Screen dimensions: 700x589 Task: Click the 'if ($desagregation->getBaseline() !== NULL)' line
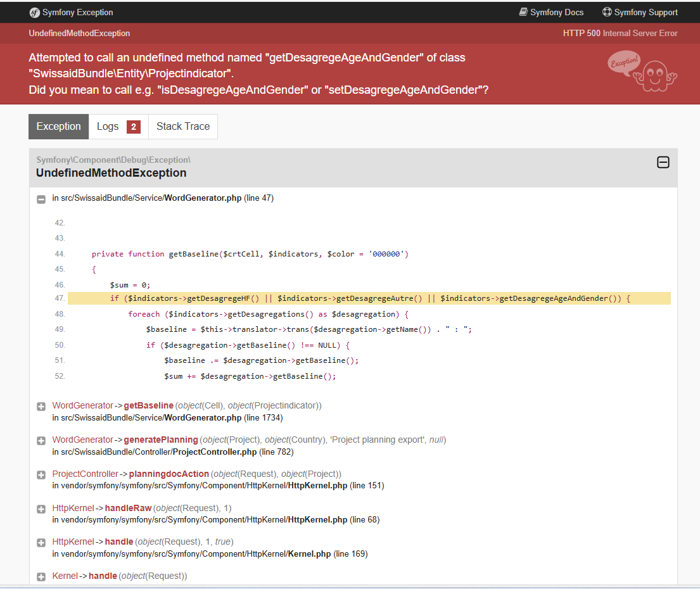pyautogui.click(x=248, y=345)
